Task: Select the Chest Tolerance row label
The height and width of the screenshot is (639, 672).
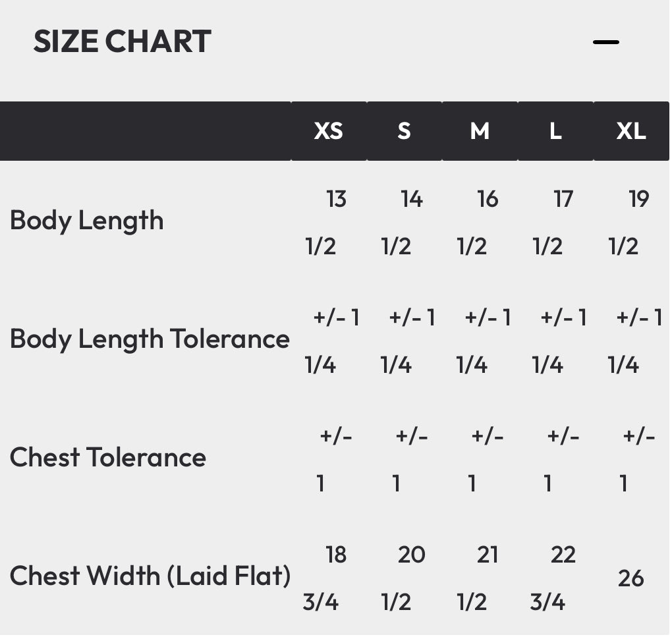Action: [108, 457]
